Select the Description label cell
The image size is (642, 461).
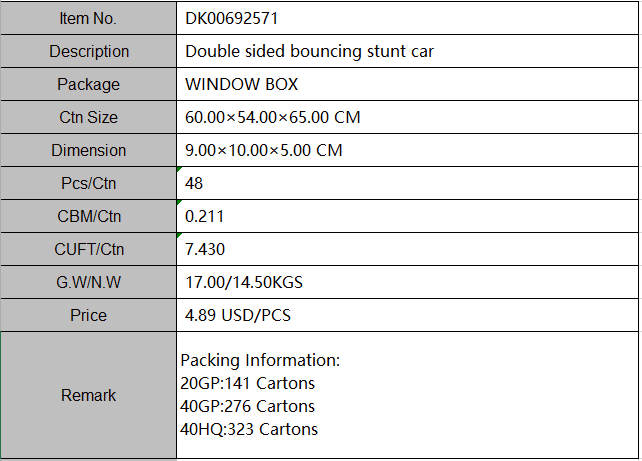tap(88, 51)
